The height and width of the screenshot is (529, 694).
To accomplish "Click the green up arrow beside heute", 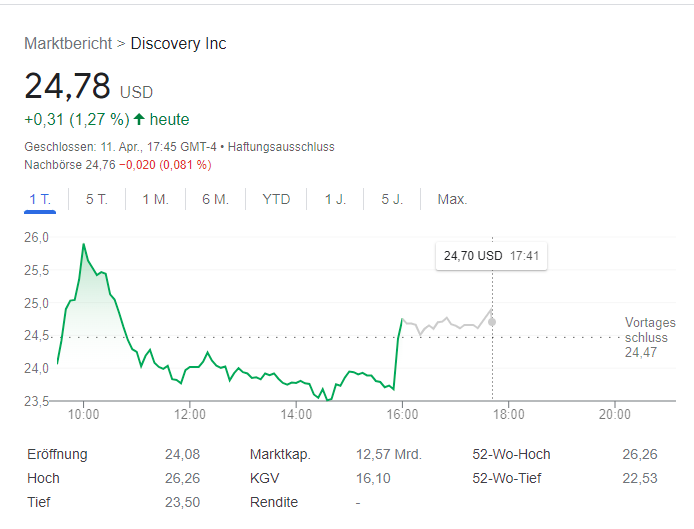I will point(139,119).
